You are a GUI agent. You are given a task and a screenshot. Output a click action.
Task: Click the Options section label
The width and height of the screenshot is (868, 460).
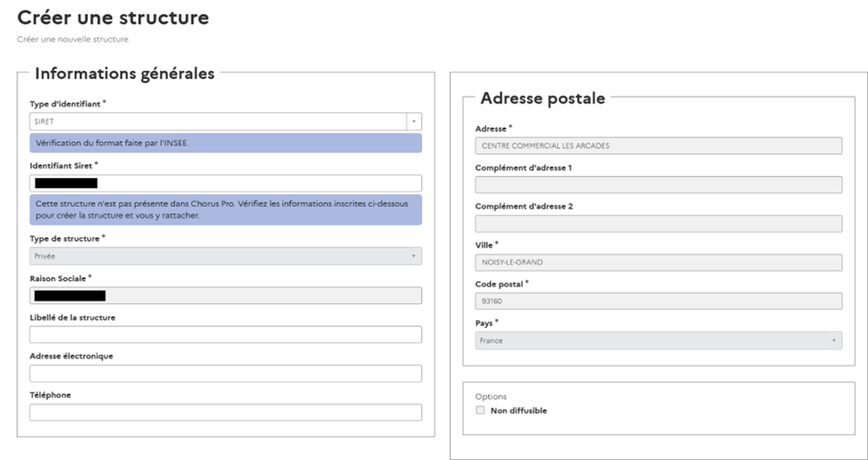click(491, 396)
